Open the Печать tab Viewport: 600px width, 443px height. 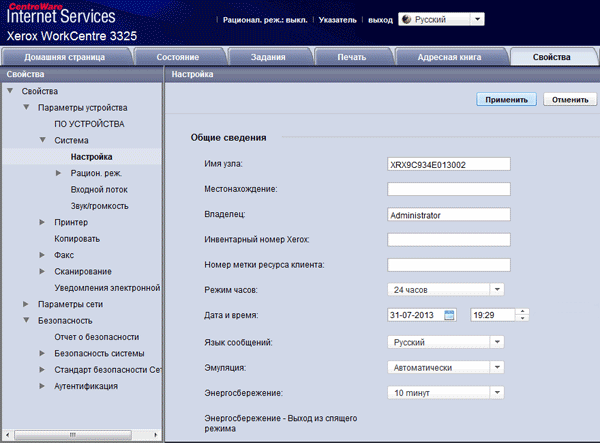[352, 57]
